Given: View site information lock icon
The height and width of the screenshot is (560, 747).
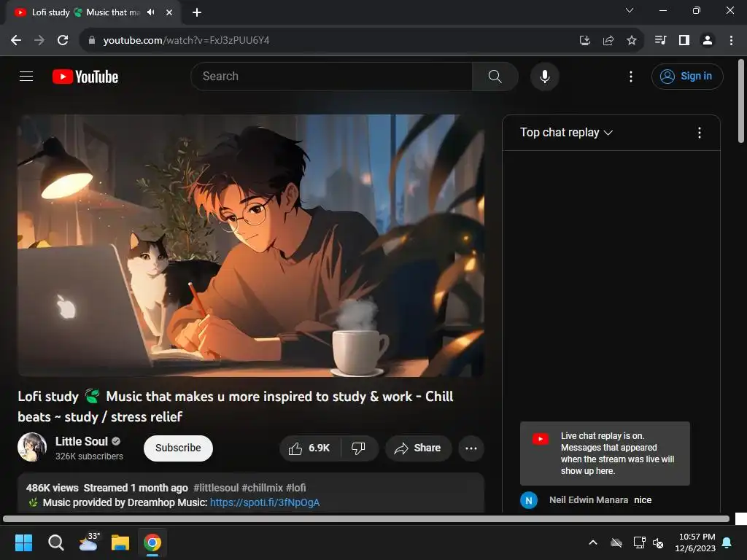Looking at the screenshot, I should [92, 40].
